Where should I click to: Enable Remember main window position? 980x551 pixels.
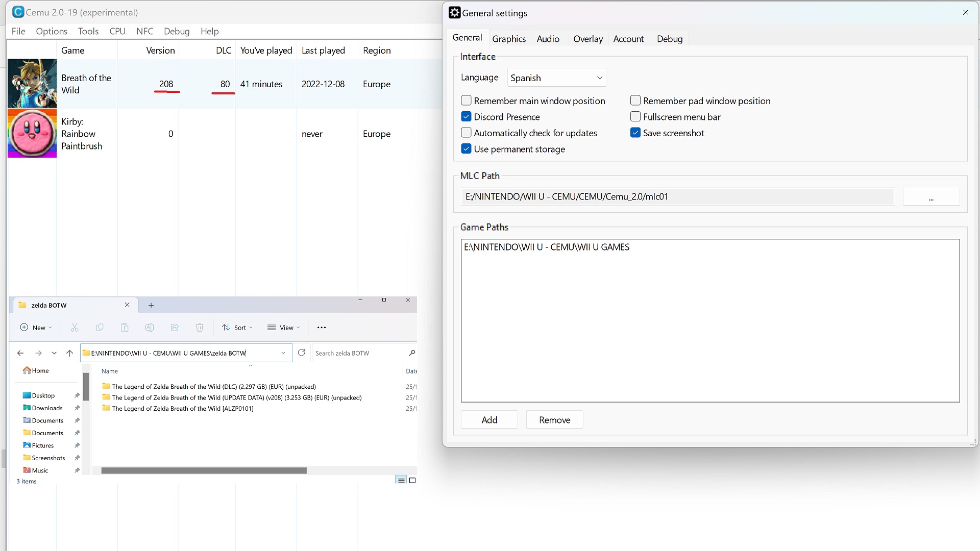point(466,100)
